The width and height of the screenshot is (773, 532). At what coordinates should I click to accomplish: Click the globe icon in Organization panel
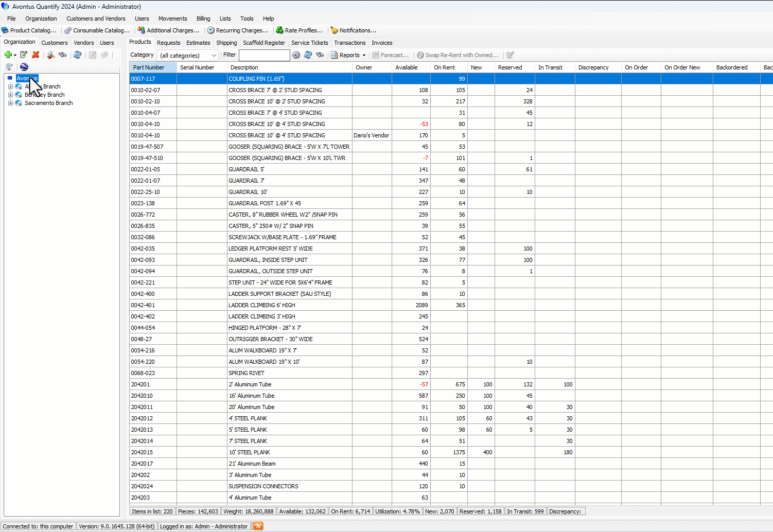(x=24, y=67)
